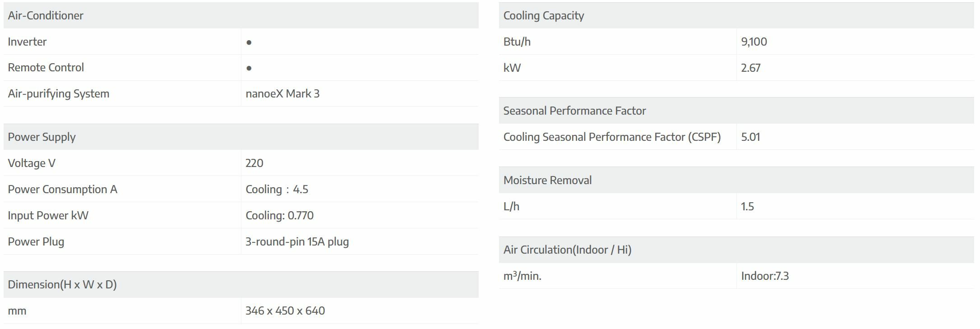Select the Indoor:7.3 air circulation value
The height and width of the screenshot is (329, 980).
[x=765, y=276]
